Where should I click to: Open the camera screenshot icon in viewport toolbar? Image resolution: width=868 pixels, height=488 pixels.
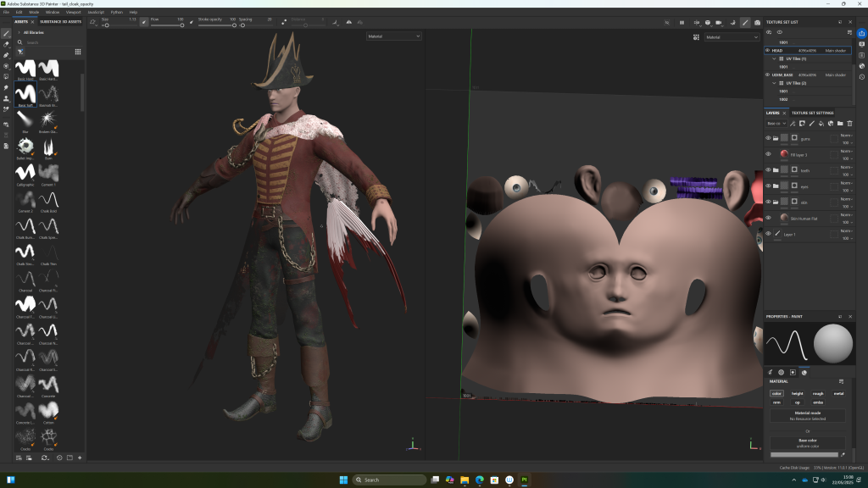tap(757, 22)
